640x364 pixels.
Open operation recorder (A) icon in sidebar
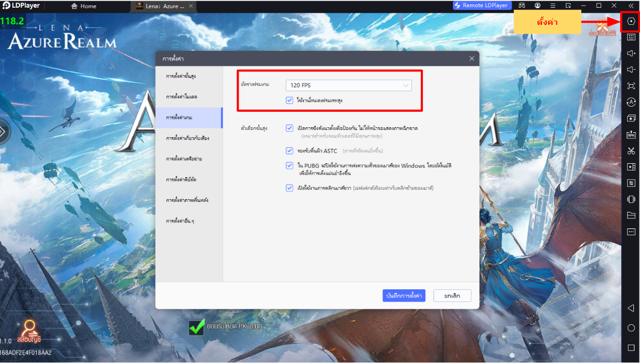(631, 102)
